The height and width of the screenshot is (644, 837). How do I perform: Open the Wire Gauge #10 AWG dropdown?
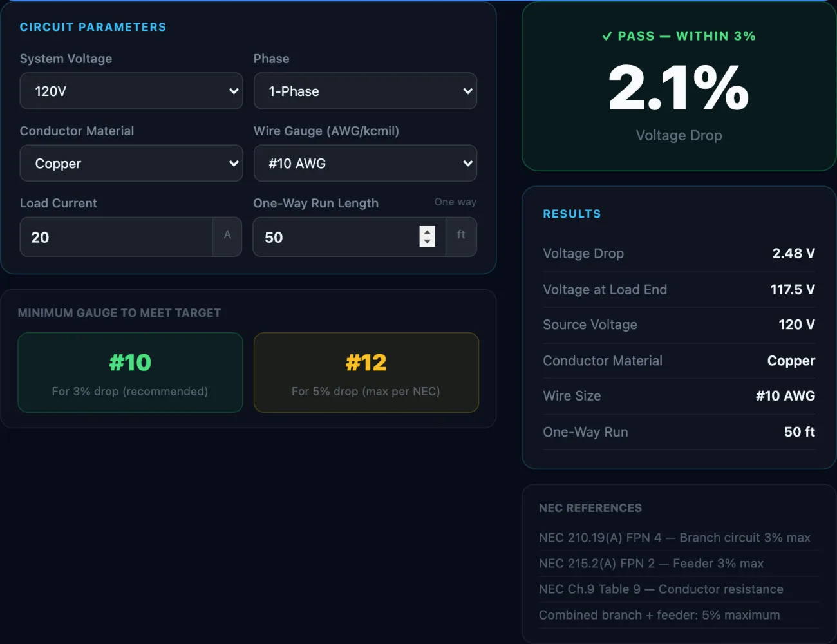[x=365, y=163]
